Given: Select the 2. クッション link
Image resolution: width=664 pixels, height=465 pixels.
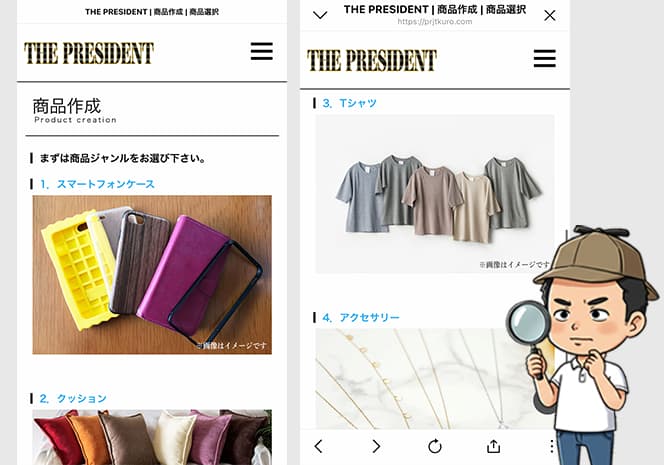Looking at the screenshot, I should pos(73,399).
